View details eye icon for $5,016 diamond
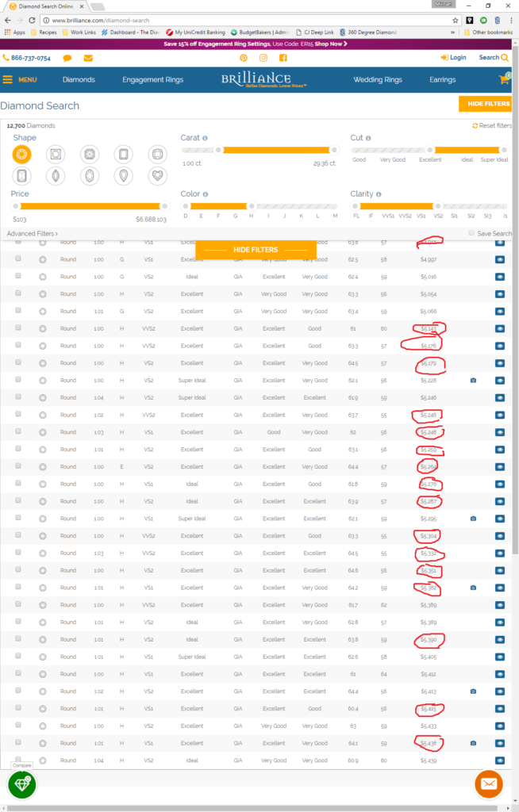 coord(500,277)
